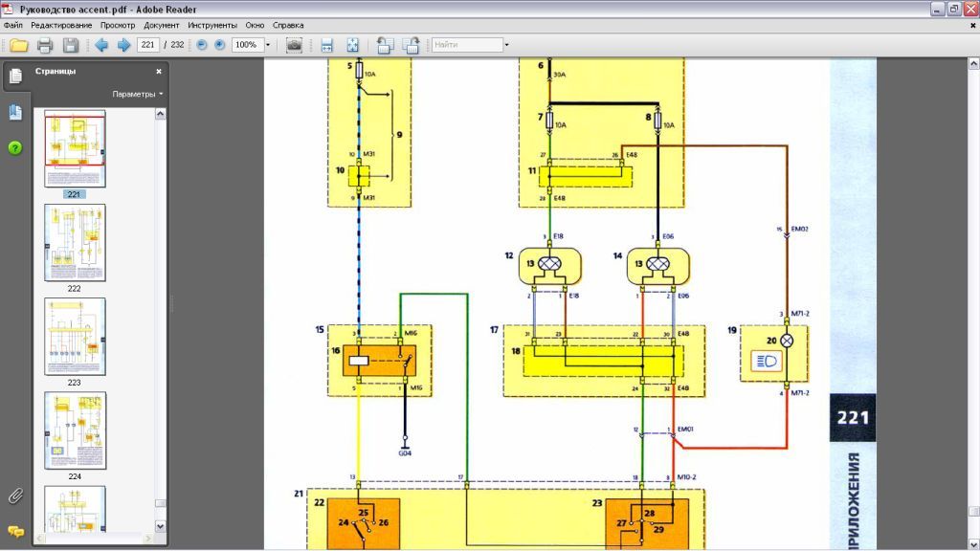Open the Справка menu
The width and height of the screenshot is (980, 551).
(x=288, y=26)
